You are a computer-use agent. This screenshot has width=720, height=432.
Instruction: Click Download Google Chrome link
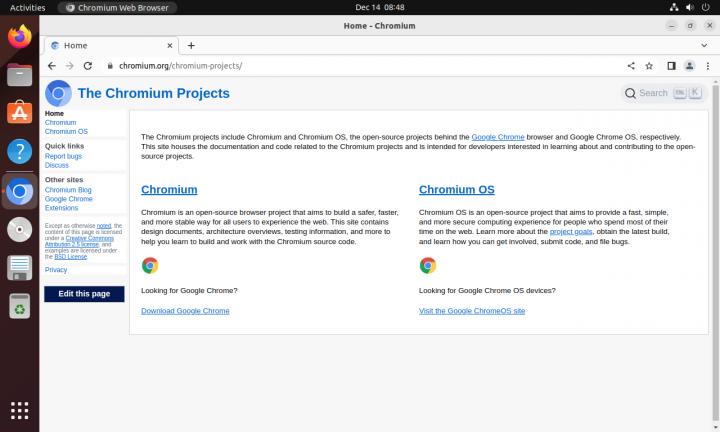point(185,311)
